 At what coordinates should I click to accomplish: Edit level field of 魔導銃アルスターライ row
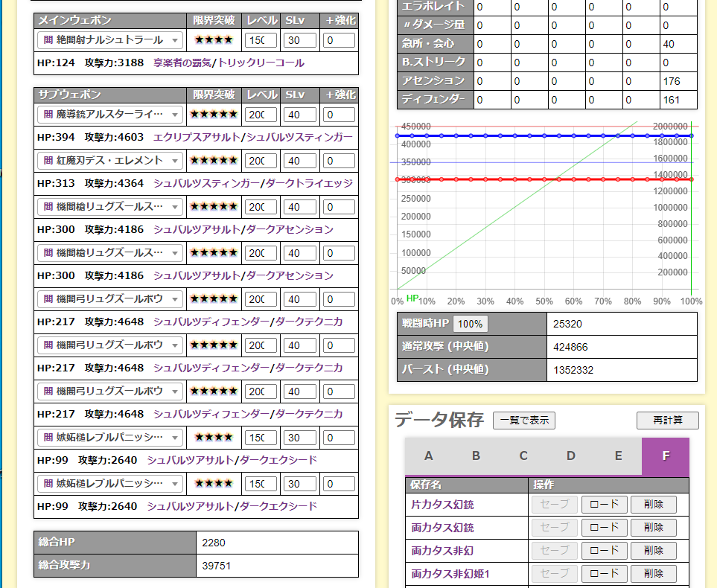pyautogui.click(x=261, y=115)
